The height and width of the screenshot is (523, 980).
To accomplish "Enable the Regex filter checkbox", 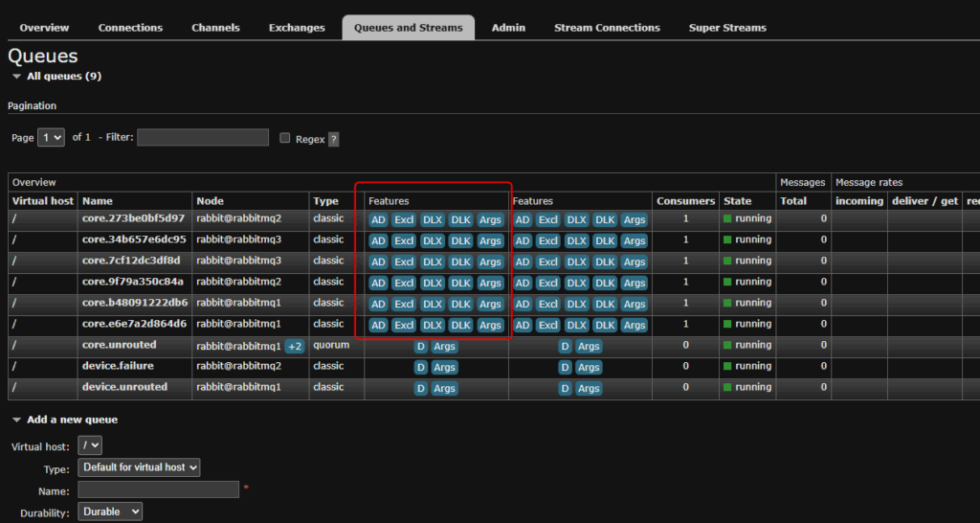I will coord(284,138).
